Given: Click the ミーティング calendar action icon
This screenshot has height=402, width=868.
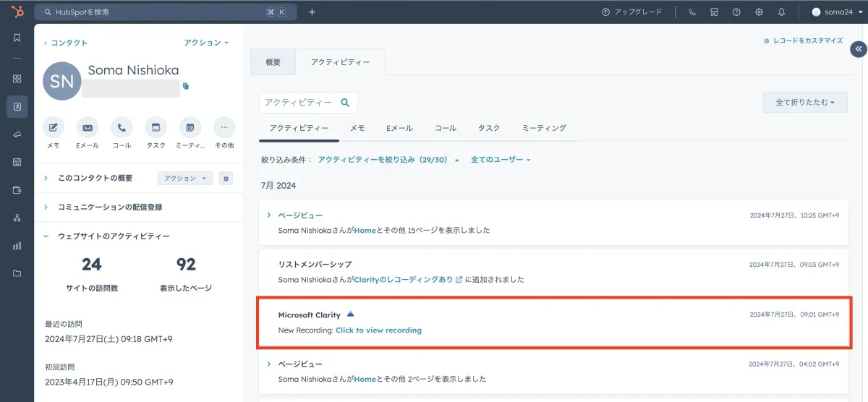Looking at the screenshot, I should coord(190,127).
